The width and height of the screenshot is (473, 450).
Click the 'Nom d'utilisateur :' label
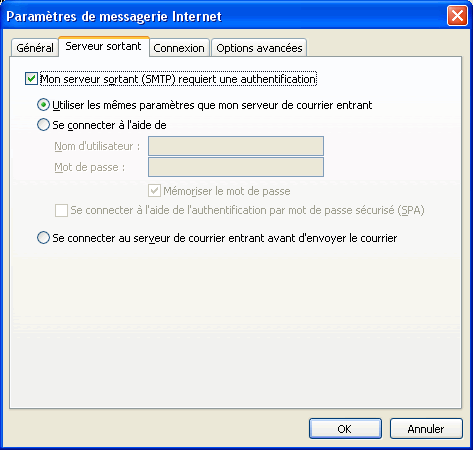(x=97, y=146)
